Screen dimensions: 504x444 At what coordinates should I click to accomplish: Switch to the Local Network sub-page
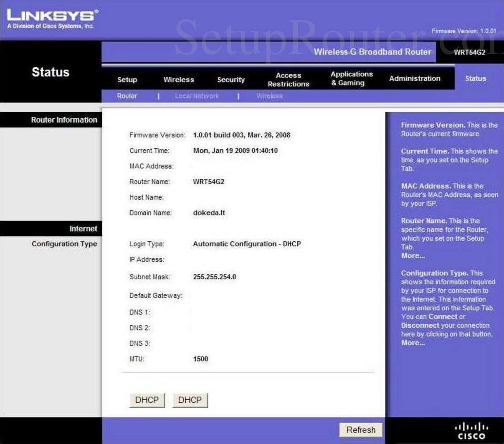[196, 96]
